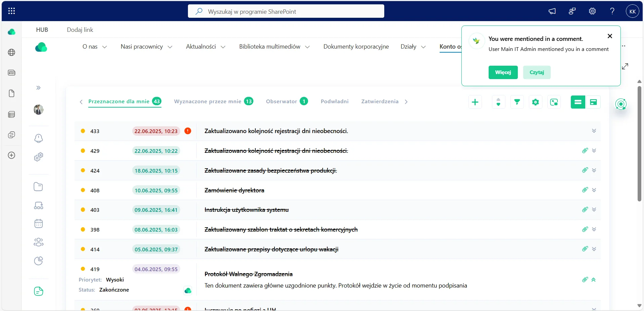Open the Nasi pracownicy dropdown menu
The height and width of the screenshot is (311, 644).
pyautogui.click(x=146, y=47)
